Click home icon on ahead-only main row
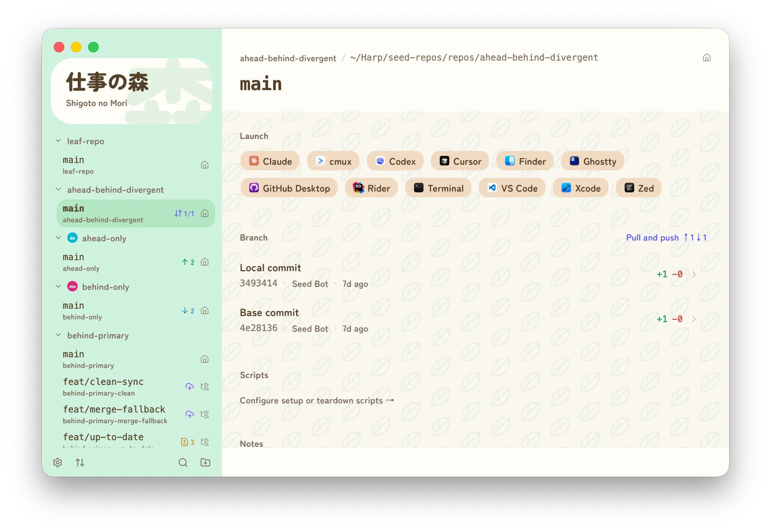The image size is (771, 532). coord(205,262)
